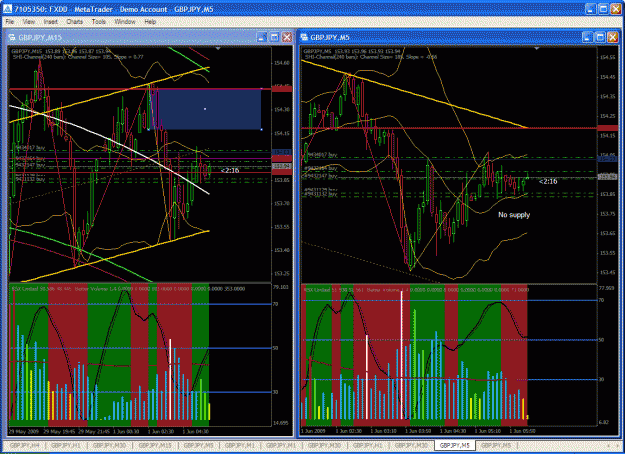Close the GBPJPY,M15 chart window
625x454 pixels.
tap(287, 37)
